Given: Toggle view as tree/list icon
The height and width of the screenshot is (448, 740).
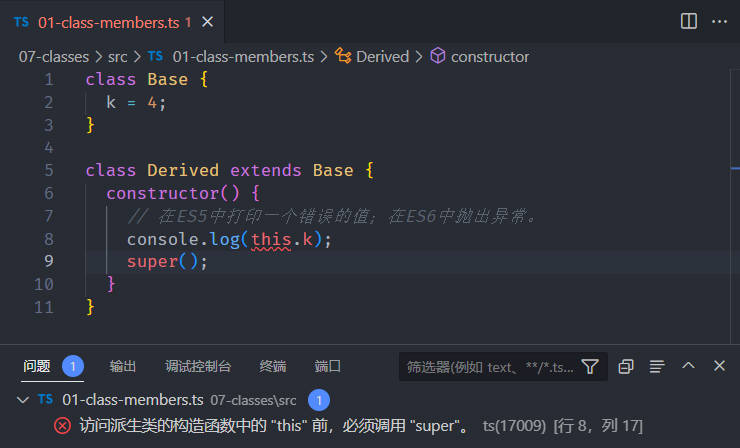Looking at the screenshot, I should 657,366.
